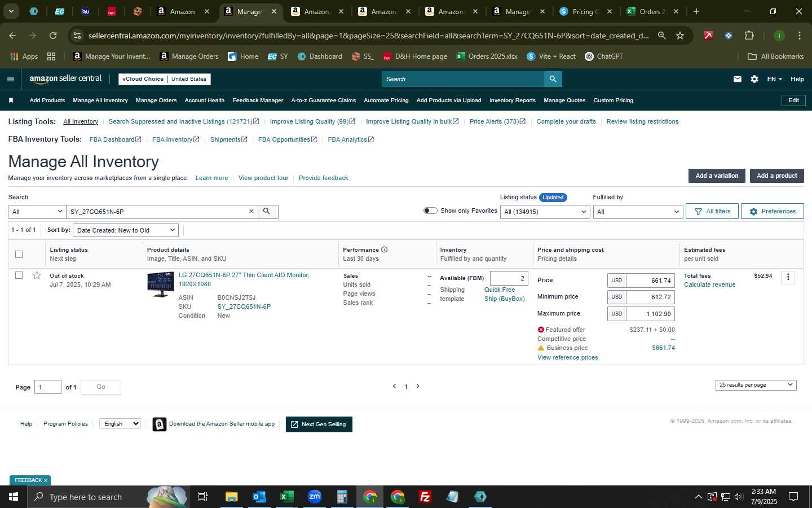Open the vCloud Choice United States account switcher
812x508 pixels.
pyautogui.click(x=165, y=79)
